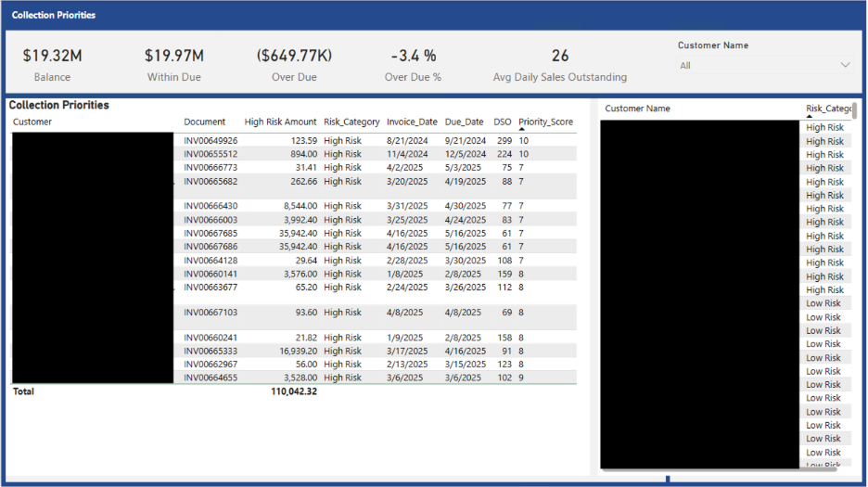
Task: Click the chevron arrow in Customer Name slicer
Action: (845, 65)
